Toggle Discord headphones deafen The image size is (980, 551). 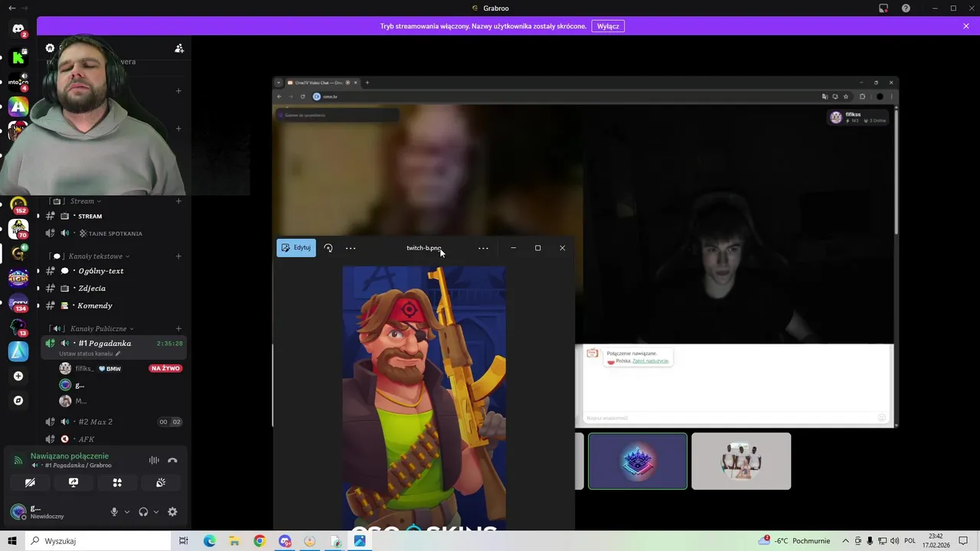143,512
